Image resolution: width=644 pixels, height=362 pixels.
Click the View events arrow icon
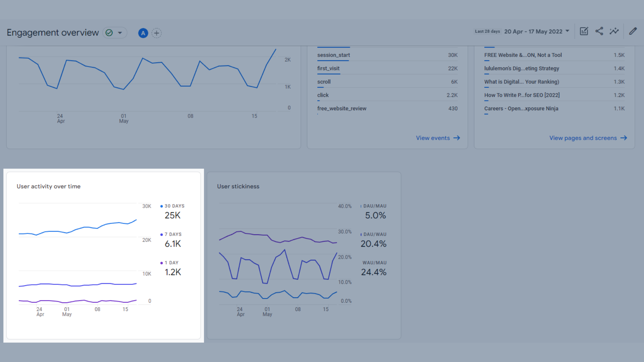click(x=457, y=138)
